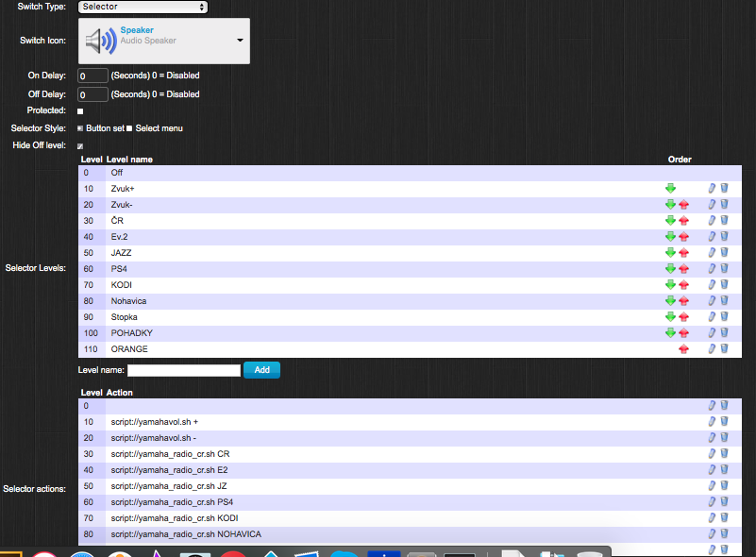
Task: Toggle the Protected checkbox
Action: (x=80, y=111)
